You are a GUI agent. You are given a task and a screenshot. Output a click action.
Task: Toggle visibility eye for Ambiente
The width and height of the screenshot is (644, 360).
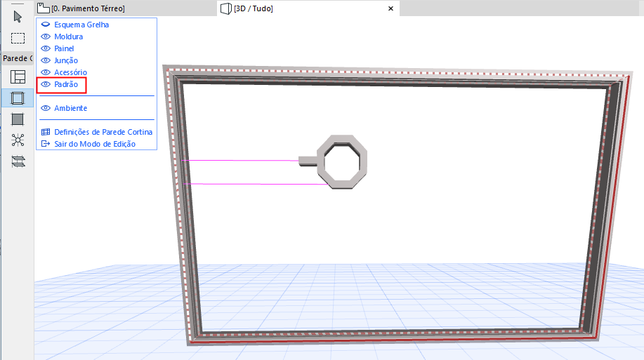click(x=46, y=108)
